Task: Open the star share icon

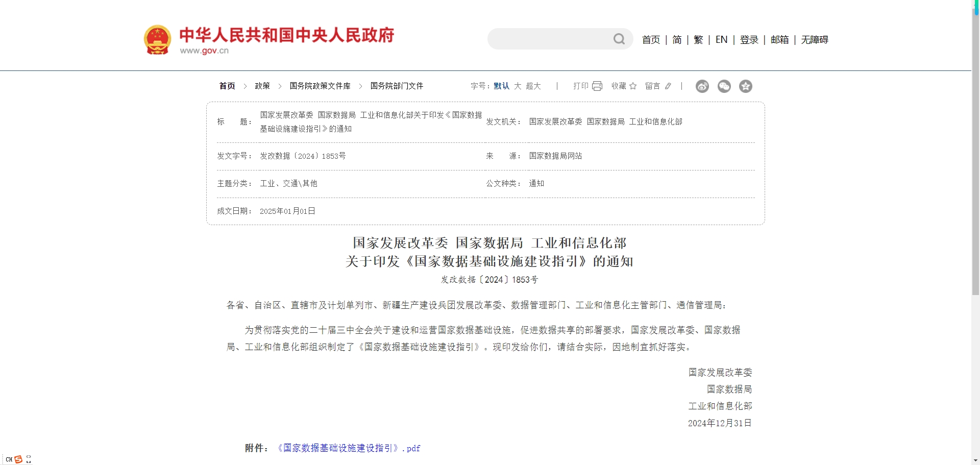Action: coord(746,86)
